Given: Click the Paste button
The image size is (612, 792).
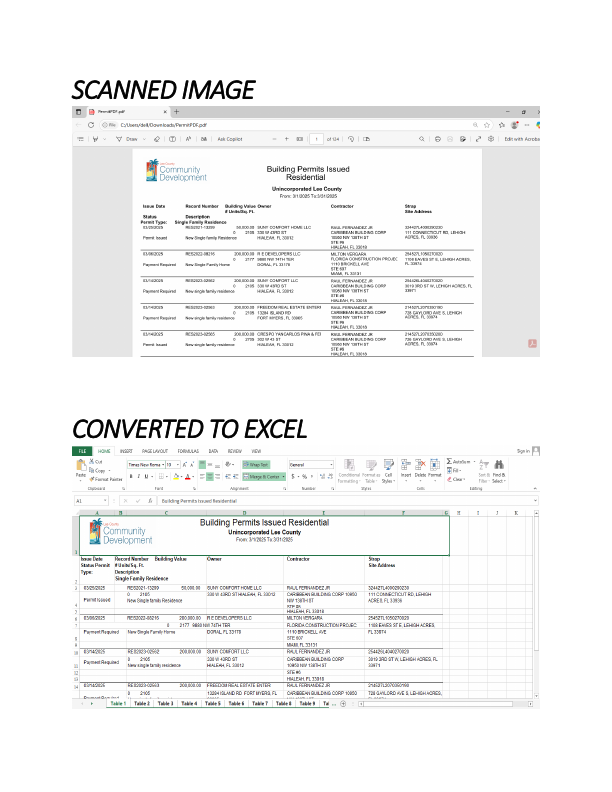Looking at the screenshot, I should coord(81,468).
